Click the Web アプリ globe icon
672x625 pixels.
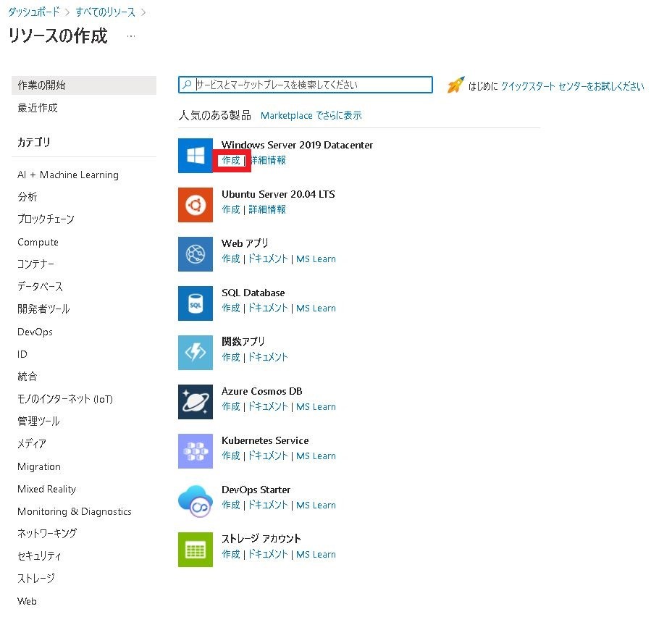(x=195, y=253)
